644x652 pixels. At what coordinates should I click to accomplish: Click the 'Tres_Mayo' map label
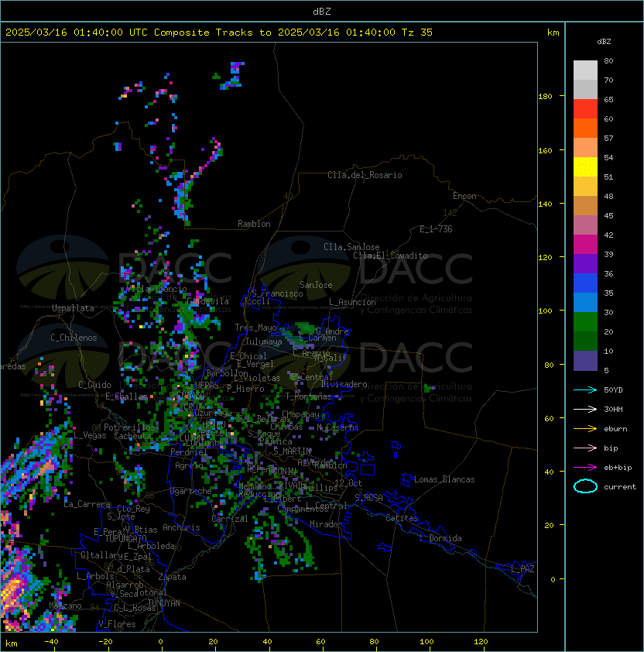(255, 328)
